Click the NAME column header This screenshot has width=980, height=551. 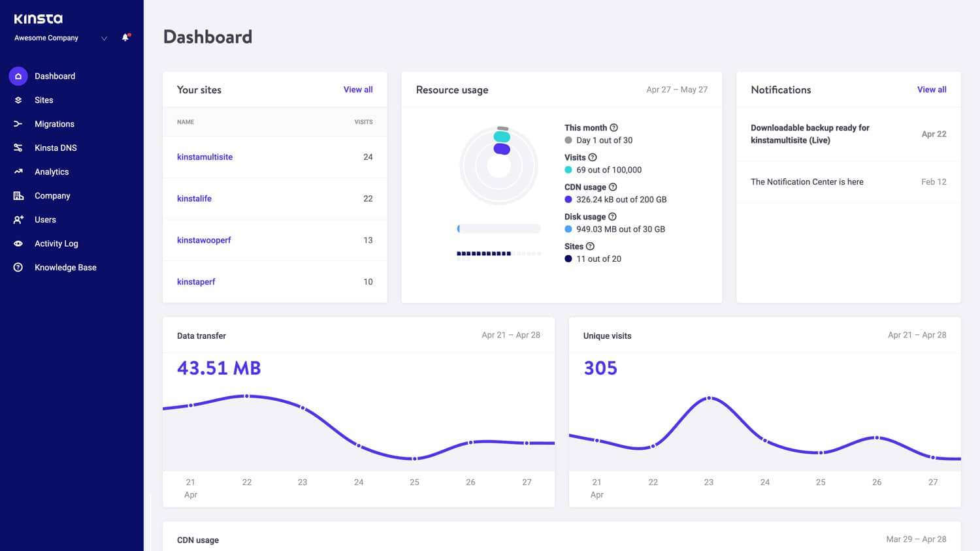186,122
